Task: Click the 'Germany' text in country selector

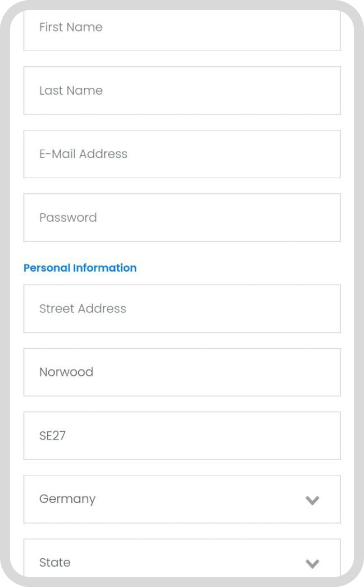Action: [x=67, y=499]
